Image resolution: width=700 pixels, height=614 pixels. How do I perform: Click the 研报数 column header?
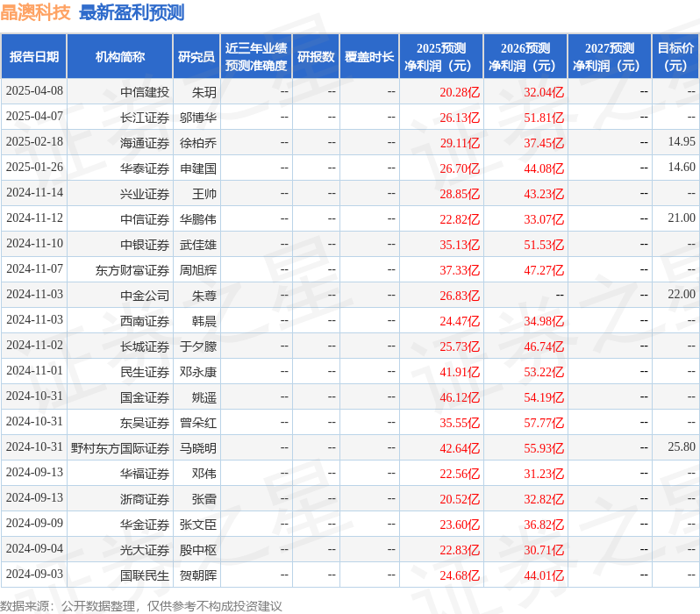pyautogui.click(x=315, y=57)
